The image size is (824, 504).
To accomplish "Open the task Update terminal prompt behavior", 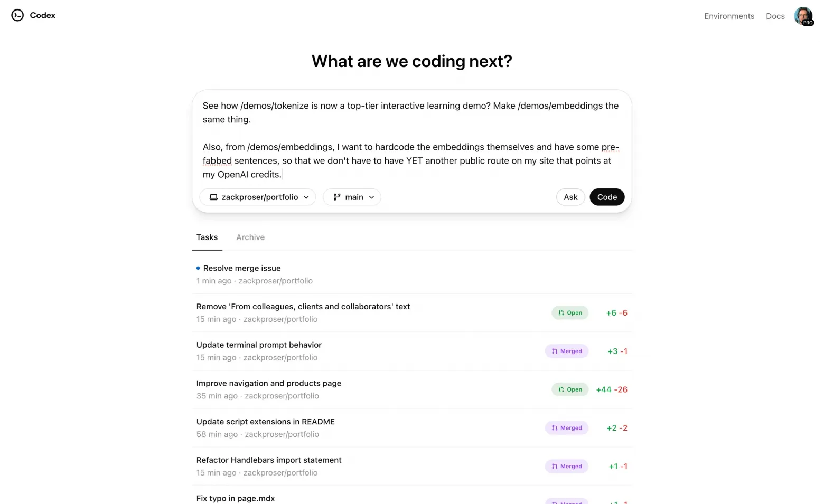I will (259, 345).
